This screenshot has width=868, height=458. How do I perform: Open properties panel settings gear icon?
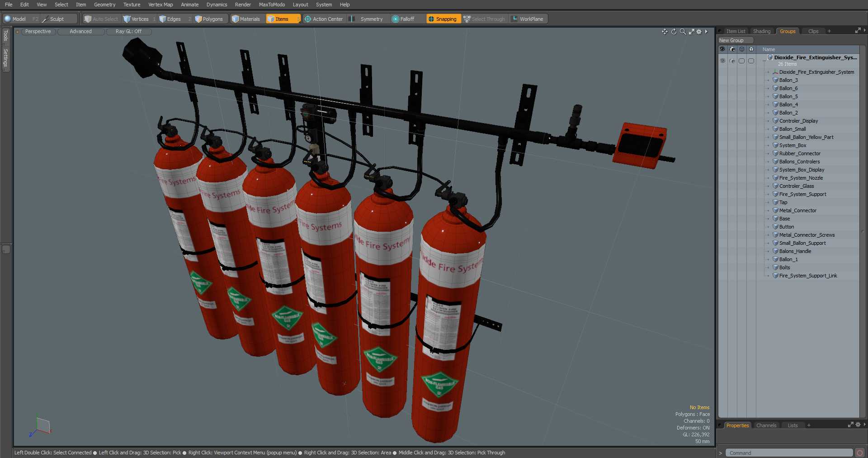point(858,425)
